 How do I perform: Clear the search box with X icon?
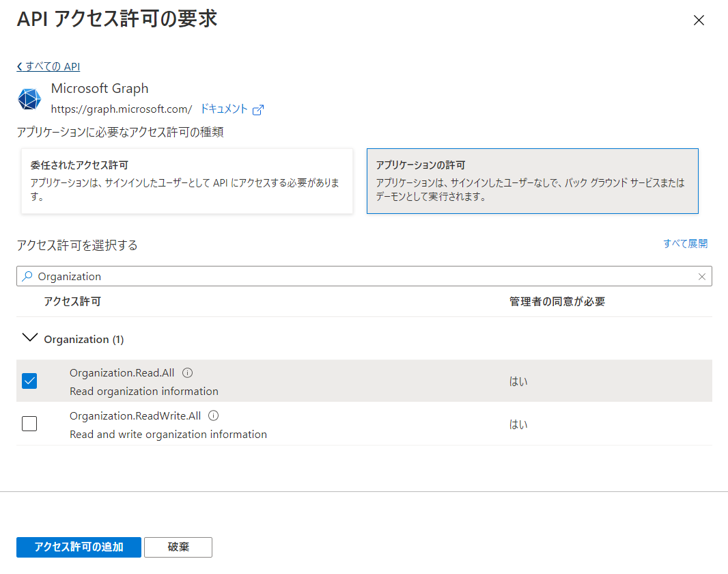[702, 277]
